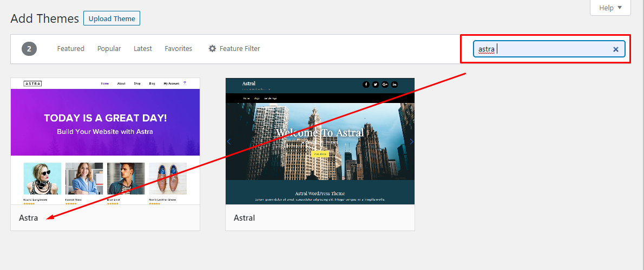Click the Twitter icon in Astral preview

pos(376,85)
